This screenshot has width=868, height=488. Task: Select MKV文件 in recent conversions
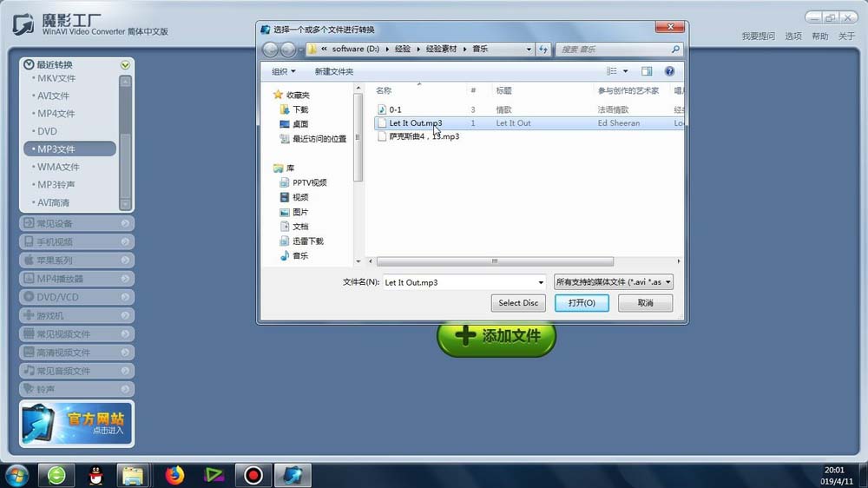56,78
